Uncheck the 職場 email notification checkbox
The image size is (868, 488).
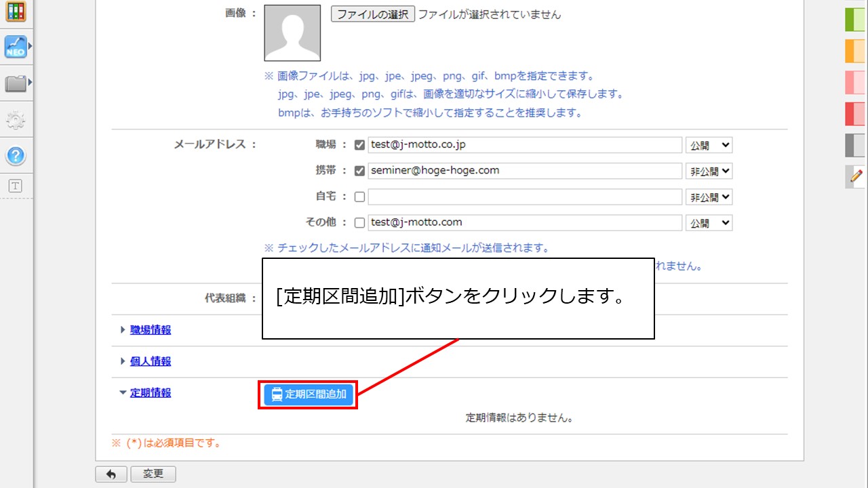point(359,144)
